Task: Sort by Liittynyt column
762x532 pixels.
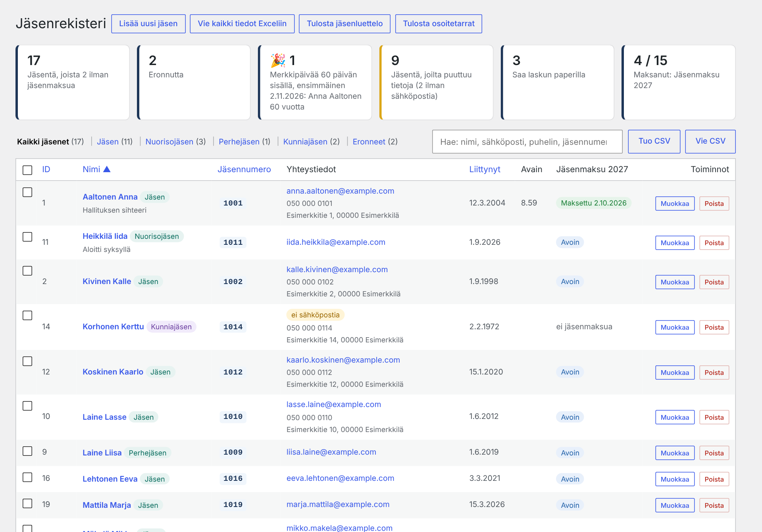Action: pos(485,169)
